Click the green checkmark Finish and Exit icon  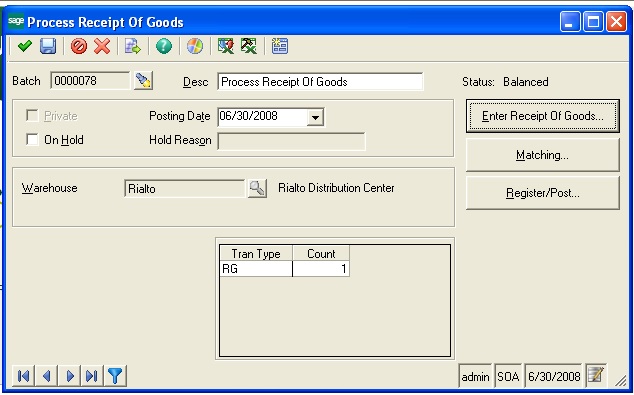tap(25, 46)
